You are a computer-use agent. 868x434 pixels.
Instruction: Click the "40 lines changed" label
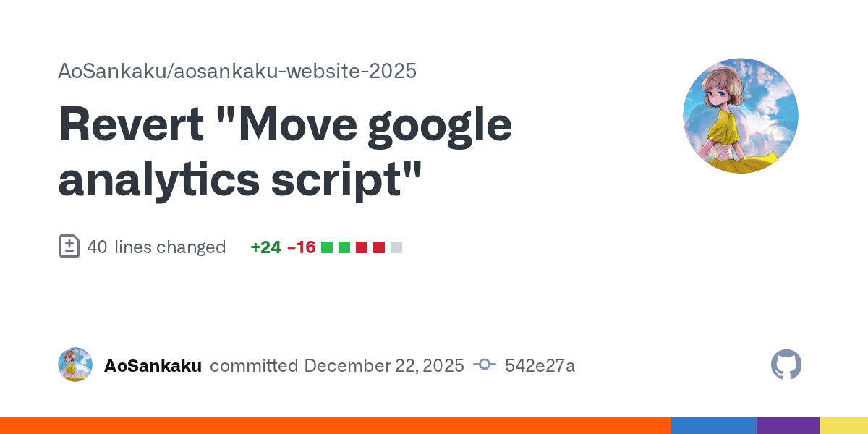(156, 247)
